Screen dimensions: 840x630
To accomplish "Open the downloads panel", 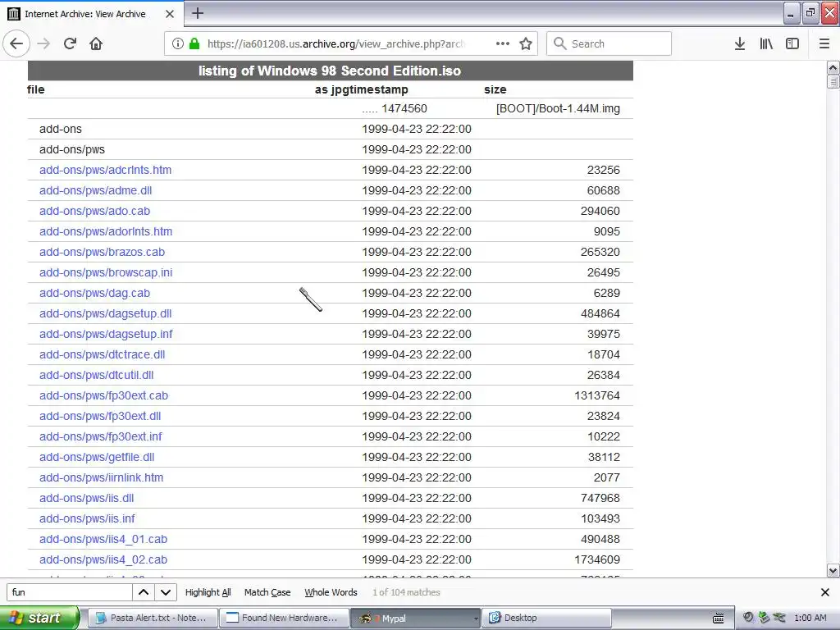I will click(740, 43).
